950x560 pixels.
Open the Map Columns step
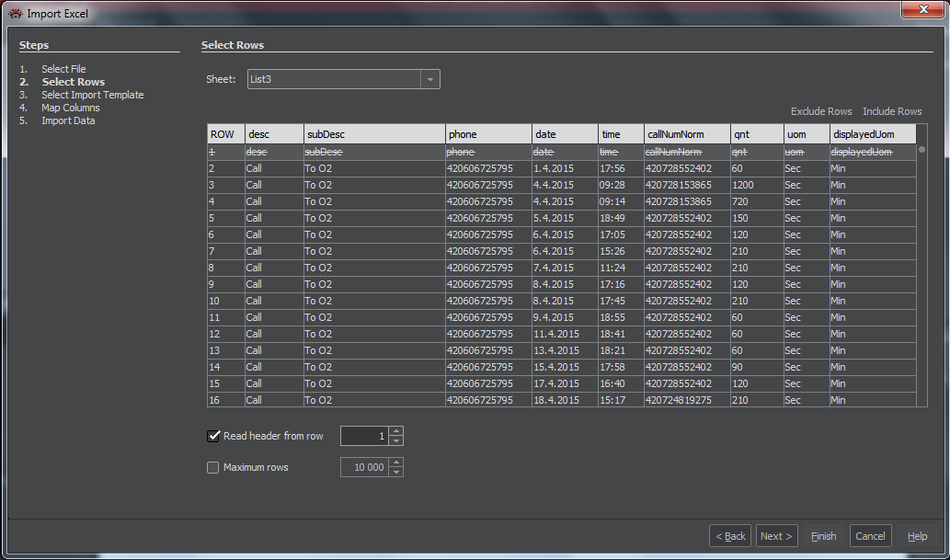click(x=70, y=108)
